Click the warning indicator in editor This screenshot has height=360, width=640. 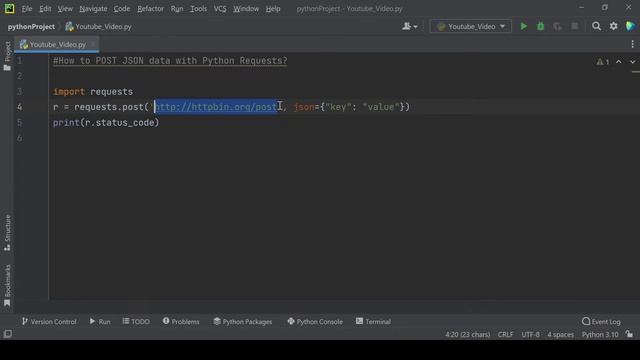tap(602, 62)
